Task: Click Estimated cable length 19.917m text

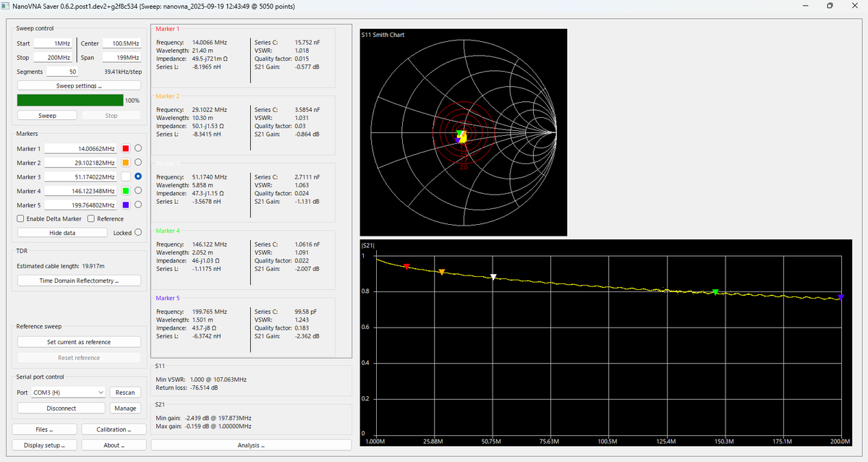Action: 59,265
